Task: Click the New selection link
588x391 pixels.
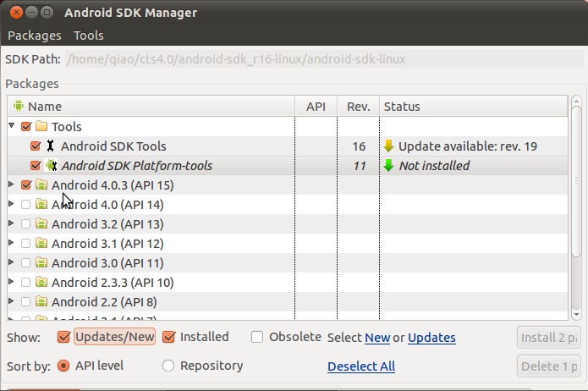Action: [377, 338]
